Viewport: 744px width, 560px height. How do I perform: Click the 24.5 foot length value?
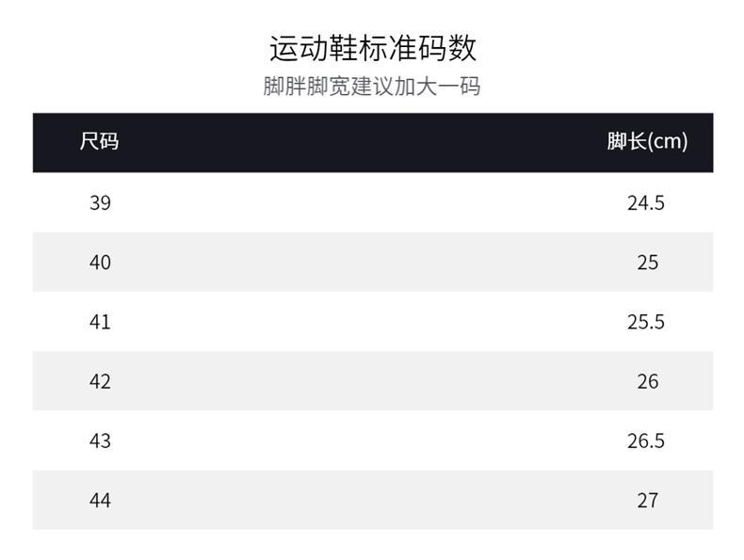pos(646,202)
